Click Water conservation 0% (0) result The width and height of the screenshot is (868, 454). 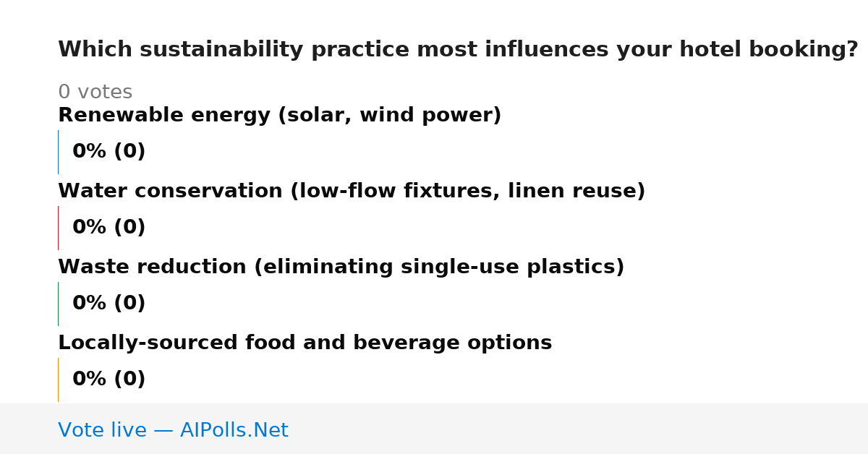point(109,228)
